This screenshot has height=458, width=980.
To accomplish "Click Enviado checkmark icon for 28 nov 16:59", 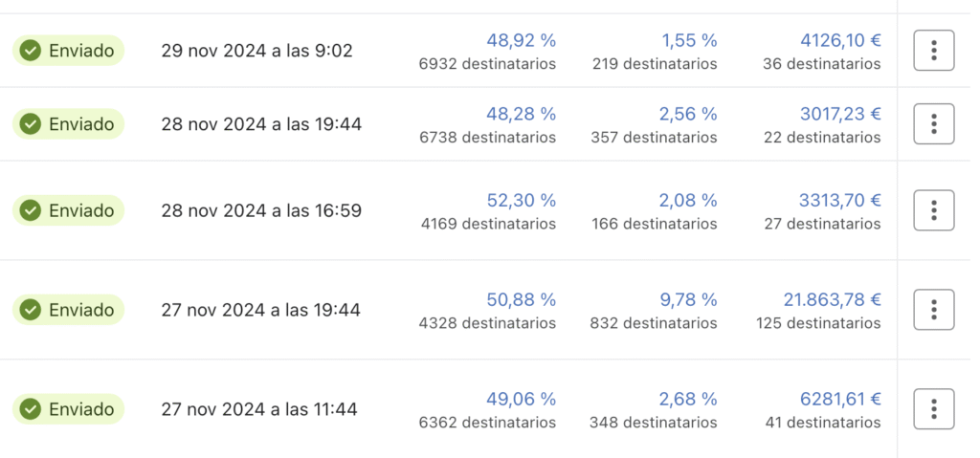I will pos(31,210).
